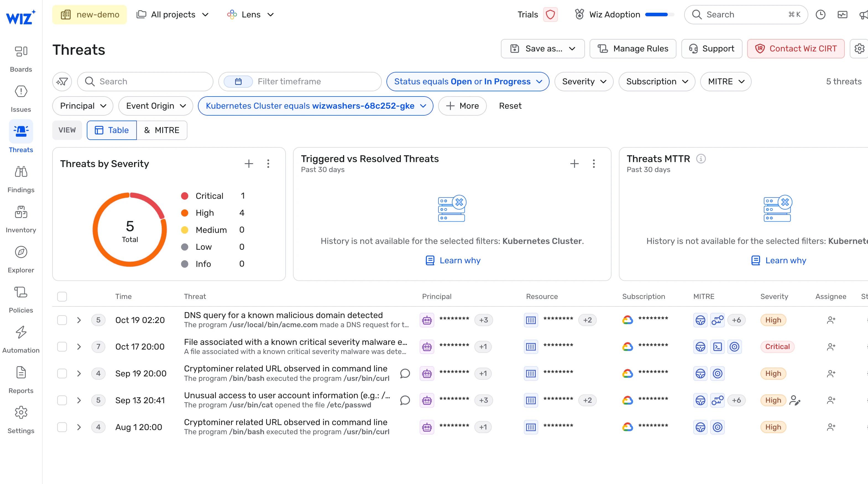Click the Contact Wiz CIRT button
Image resolution: width=868 pixels, height=484 pixels.
(796, 48)
